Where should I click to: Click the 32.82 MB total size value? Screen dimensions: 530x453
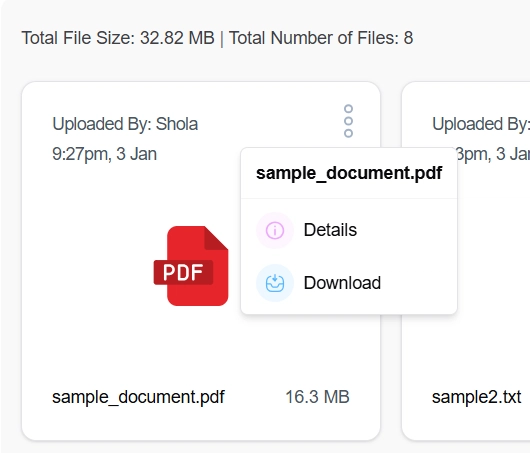[177, 38]
